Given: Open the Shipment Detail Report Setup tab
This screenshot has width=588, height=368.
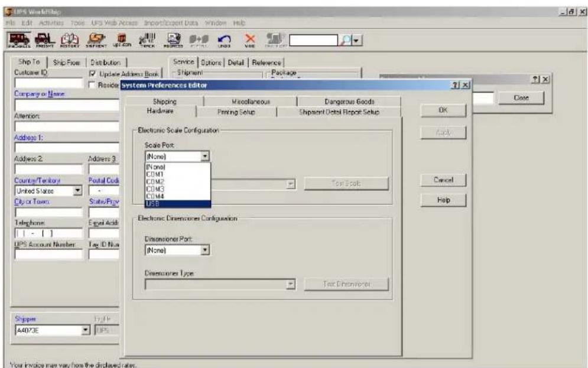Looking at the screenshot, I should coord(339,112).
